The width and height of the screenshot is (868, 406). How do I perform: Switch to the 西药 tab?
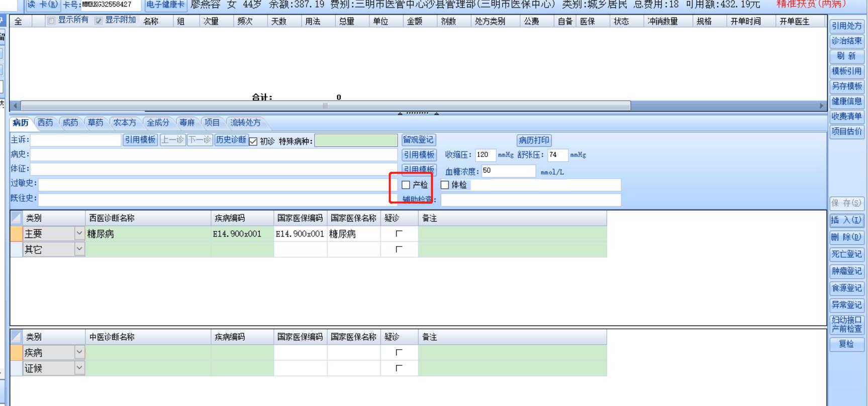tap(45, 123)
